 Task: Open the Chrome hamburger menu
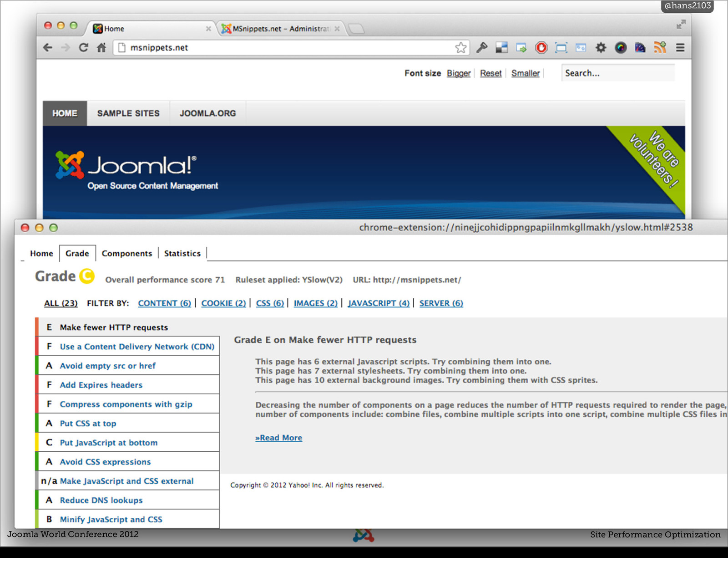[680, 47]
